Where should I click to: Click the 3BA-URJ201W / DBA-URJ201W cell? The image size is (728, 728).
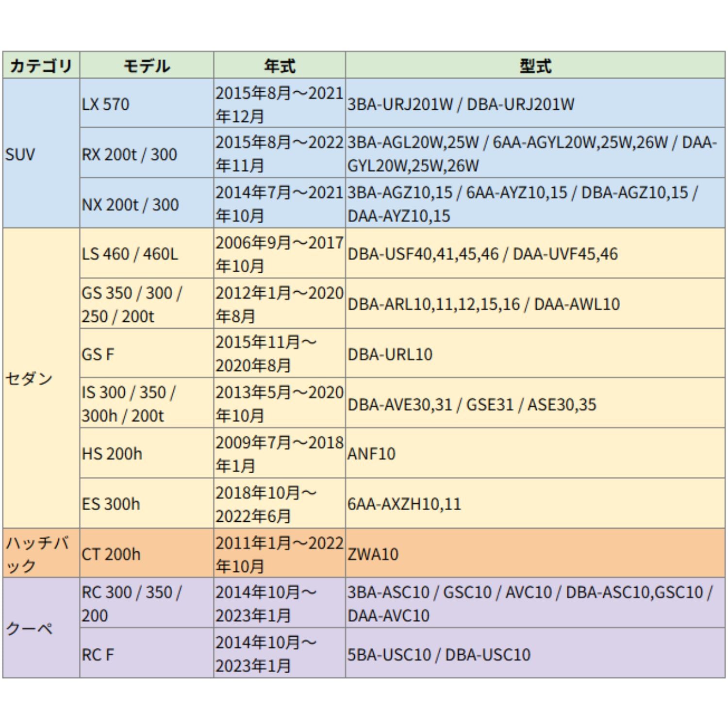[535, 103]
